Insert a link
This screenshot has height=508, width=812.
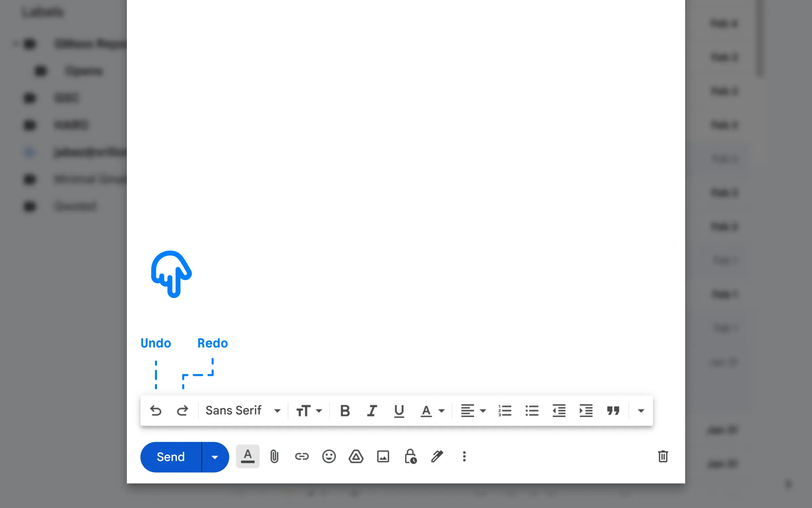(301, 457)
